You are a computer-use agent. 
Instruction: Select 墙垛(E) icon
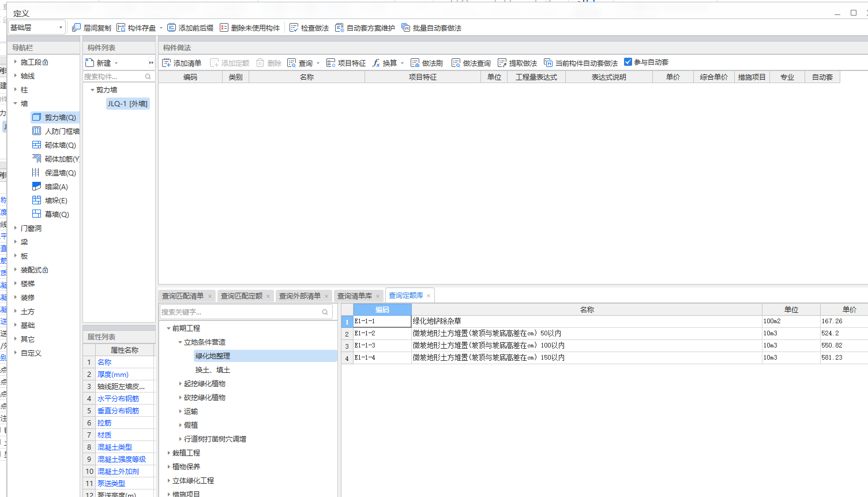(36, 200)
